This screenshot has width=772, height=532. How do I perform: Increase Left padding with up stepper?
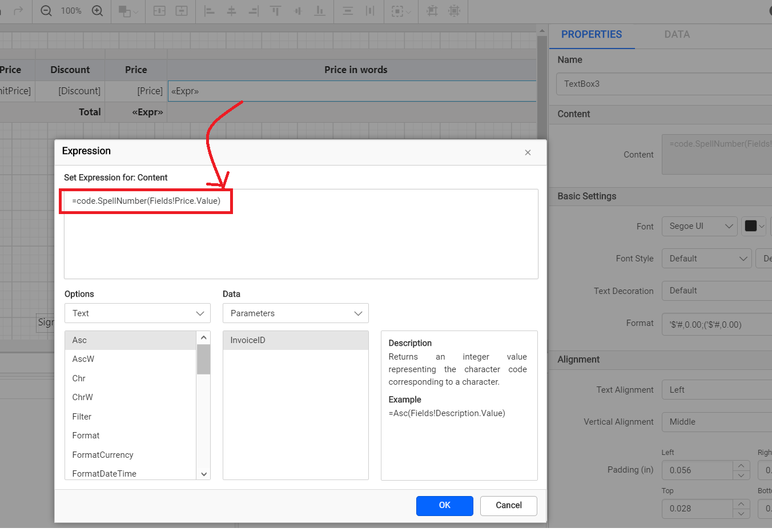741,466
